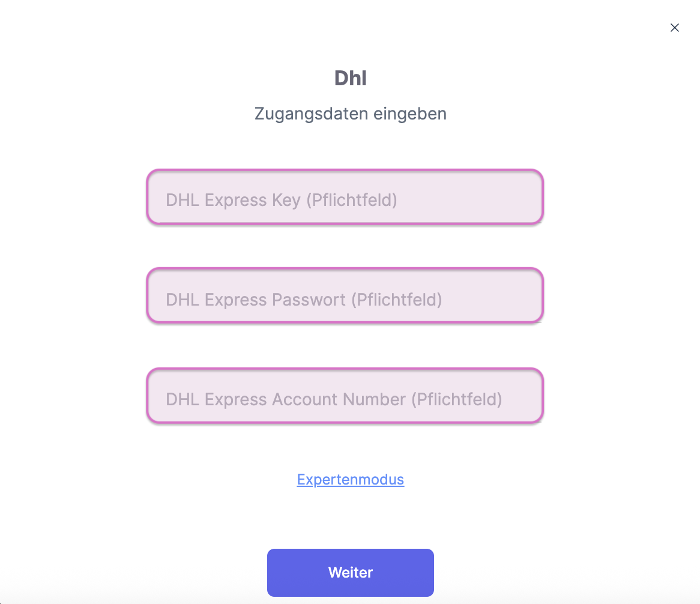This screenshot has height=604, width=700.
Task: Click the blue Weiter action button
Action: coord(350,572)
